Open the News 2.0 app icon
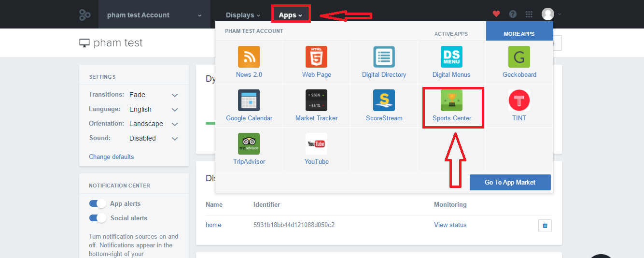644x258 pixels. 249,57
